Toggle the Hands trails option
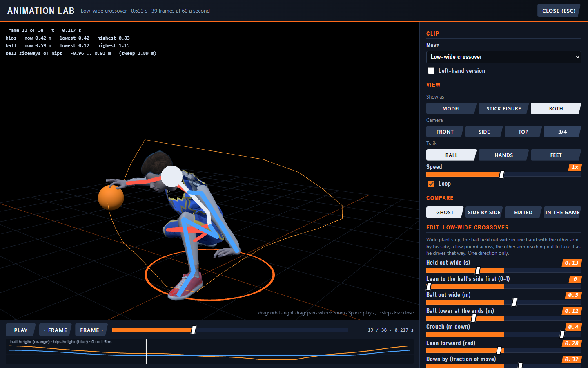This screenshot has height=368, width=588. pyautogui.click(x=503, y=155)
